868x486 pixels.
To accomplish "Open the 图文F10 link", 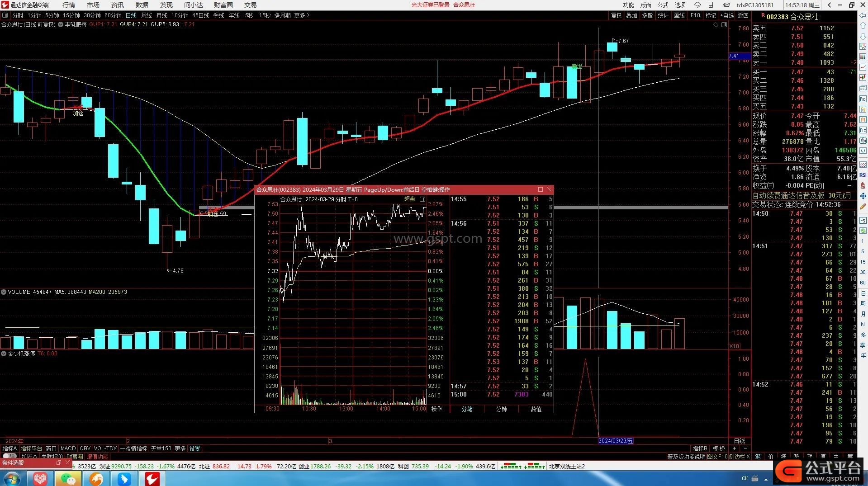I will point(717,457).
